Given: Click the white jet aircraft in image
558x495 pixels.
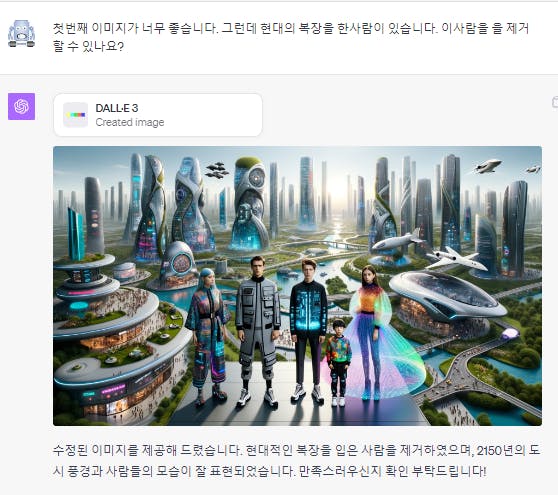Looking at the screenshot, I should tap(457, 258).
